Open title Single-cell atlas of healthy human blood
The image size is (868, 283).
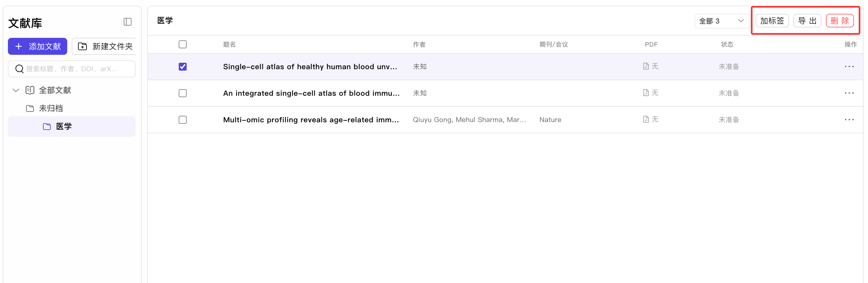click(310, 67)
